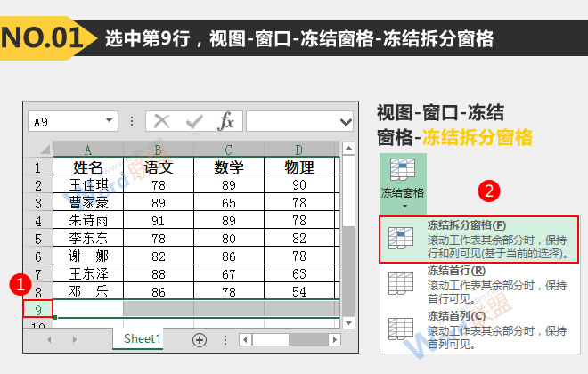Select row 2 header

coord(38,185)
